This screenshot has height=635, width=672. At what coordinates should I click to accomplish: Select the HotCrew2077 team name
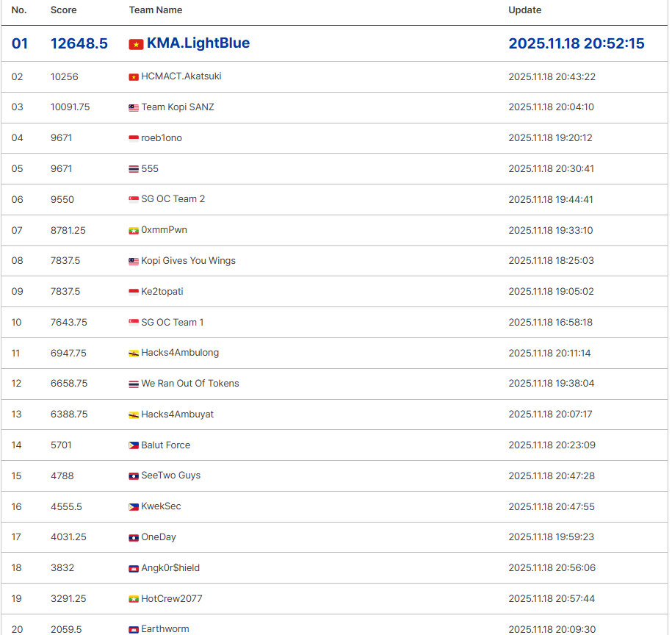pyautogui.click(x=171, y=598)
